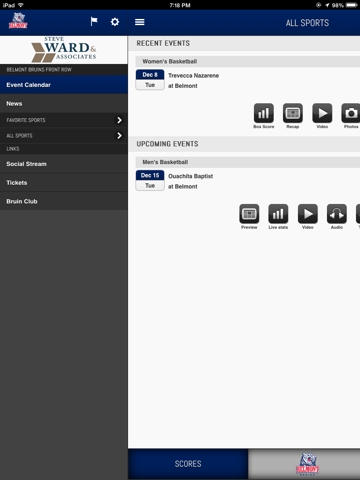Open settings gear icon

[x=115, y=22]
